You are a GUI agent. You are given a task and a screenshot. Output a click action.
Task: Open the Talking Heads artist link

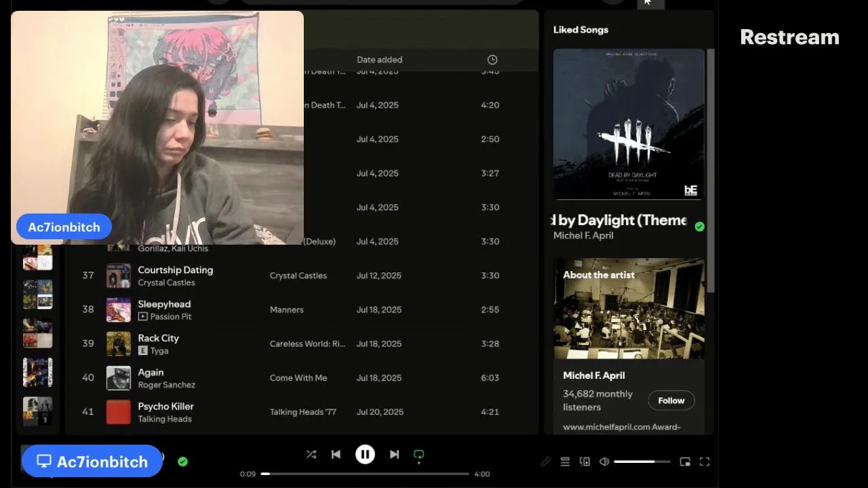click(x=165, y=419)
